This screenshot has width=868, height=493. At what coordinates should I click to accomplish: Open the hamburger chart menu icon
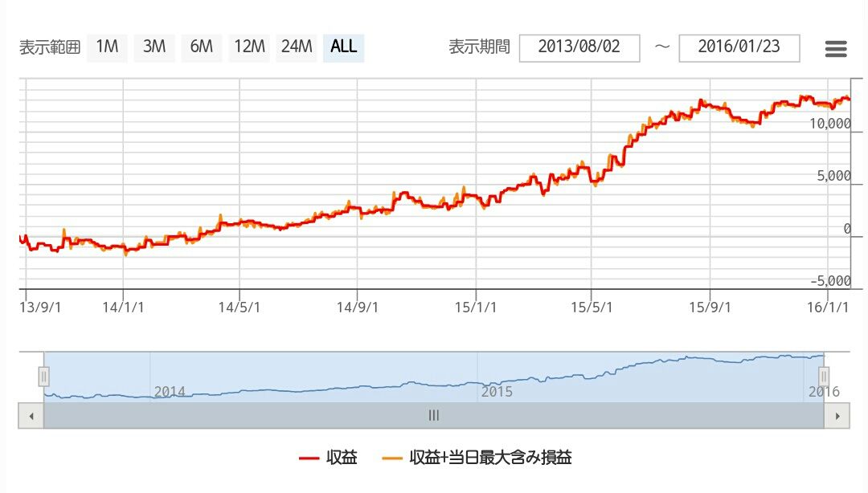tap(835, 49)
